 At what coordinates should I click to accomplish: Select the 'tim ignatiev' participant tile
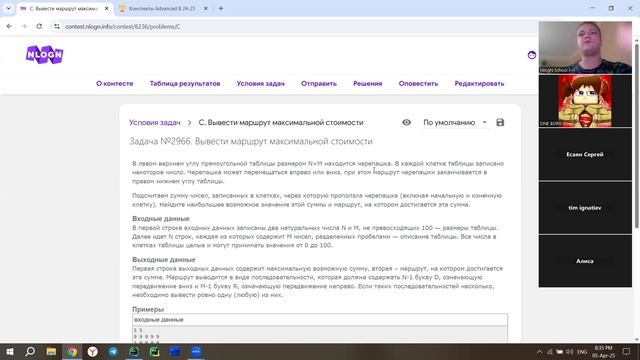(585, 208)
